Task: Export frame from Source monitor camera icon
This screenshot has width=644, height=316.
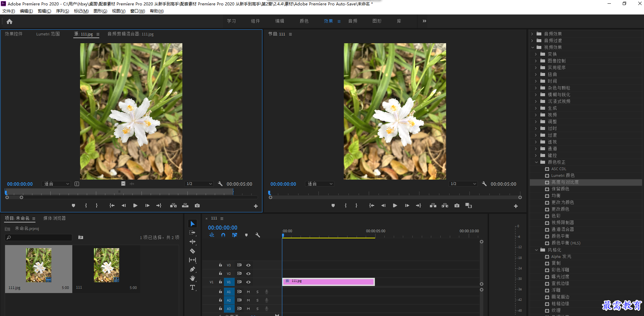Action: pos(197,205)
